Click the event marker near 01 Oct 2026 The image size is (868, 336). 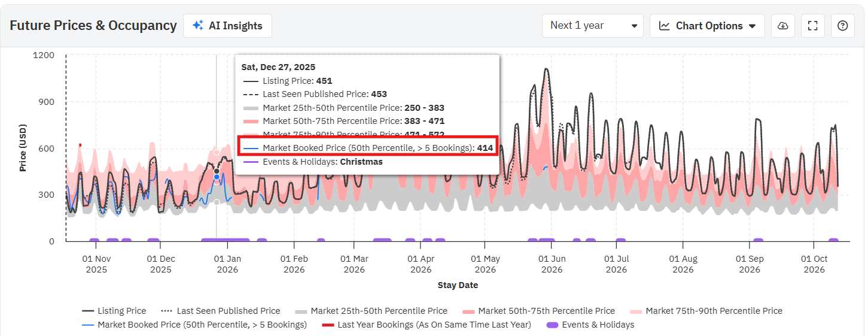pos(833,241)
